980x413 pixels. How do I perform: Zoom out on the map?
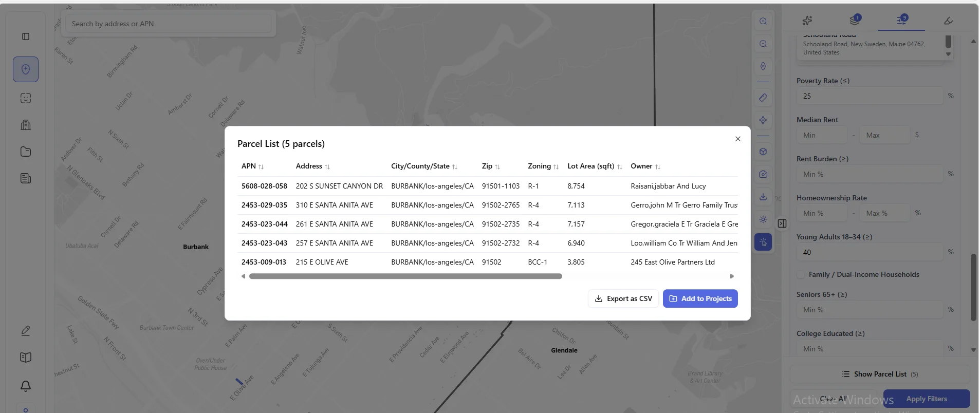[x=763, y=44]
